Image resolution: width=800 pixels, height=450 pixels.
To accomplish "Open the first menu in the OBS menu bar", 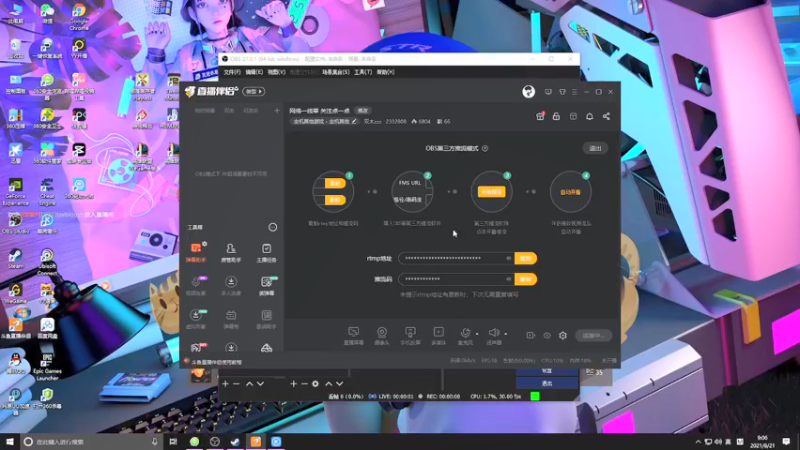I will (x=232, y=72).
